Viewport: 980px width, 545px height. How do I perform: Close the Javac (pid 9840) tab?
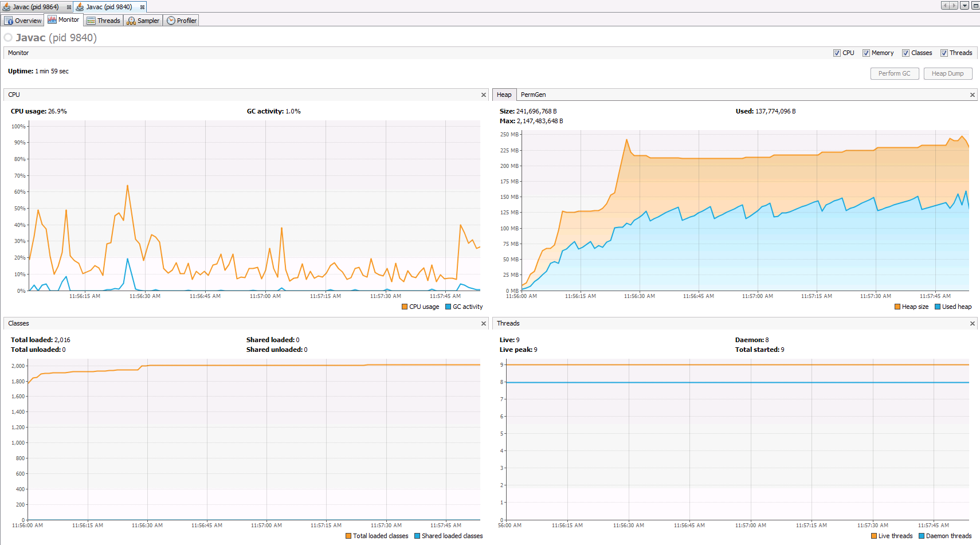(x=142, y=7)
